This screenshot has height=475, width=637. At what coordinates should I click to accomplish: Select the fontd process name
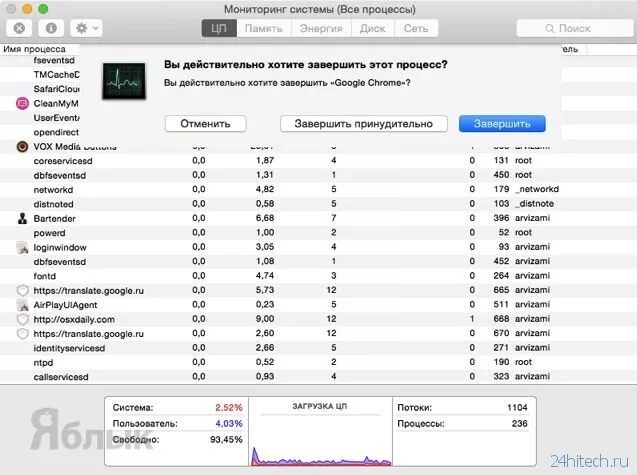click(45, 276)
